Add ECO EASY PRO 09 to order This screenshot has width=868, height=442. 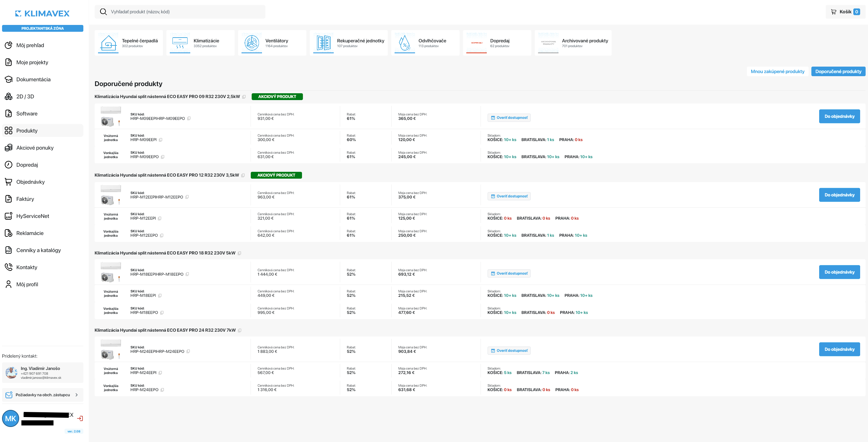pos(840,116)
